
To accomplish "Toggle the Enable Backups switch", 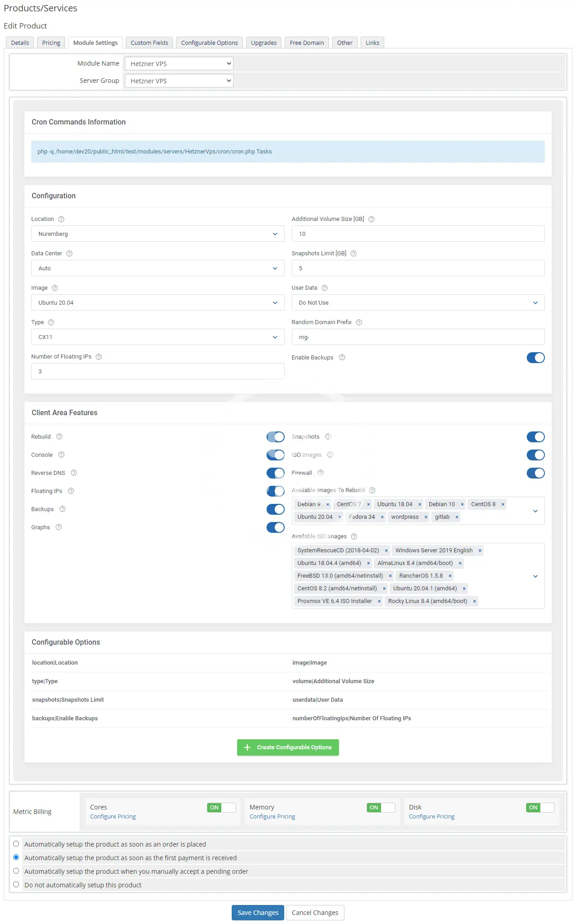I will tap(535, 358).
